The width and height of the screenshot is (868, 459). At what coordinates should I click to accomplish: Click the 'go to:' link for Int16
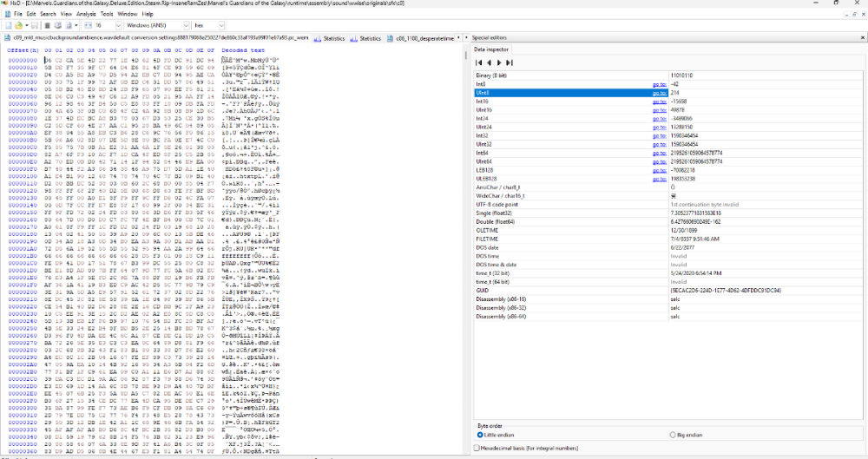click(x=659, y=102)
